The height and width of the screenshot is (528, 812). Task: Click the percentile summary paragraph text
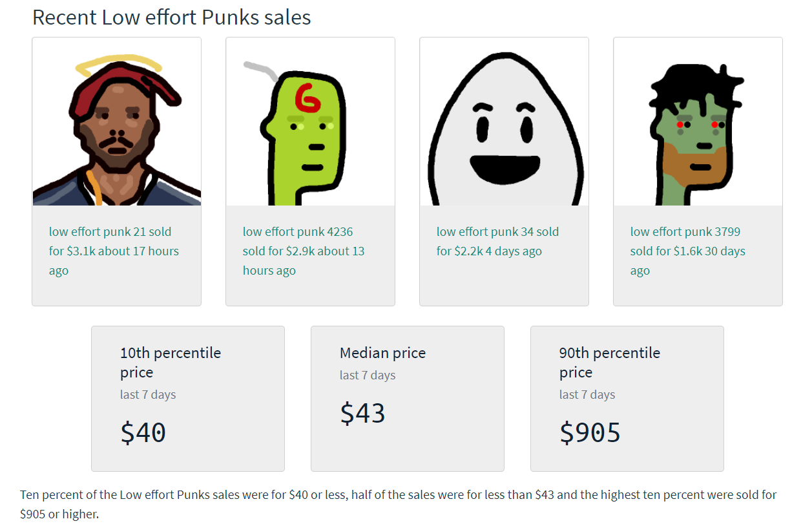click(x=398, y=505)
